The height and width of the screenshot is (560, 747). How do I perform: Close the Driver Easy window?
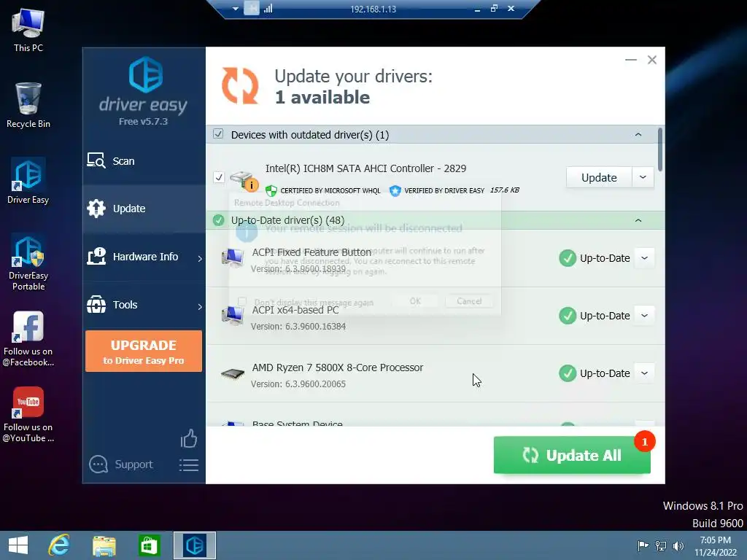651,60
